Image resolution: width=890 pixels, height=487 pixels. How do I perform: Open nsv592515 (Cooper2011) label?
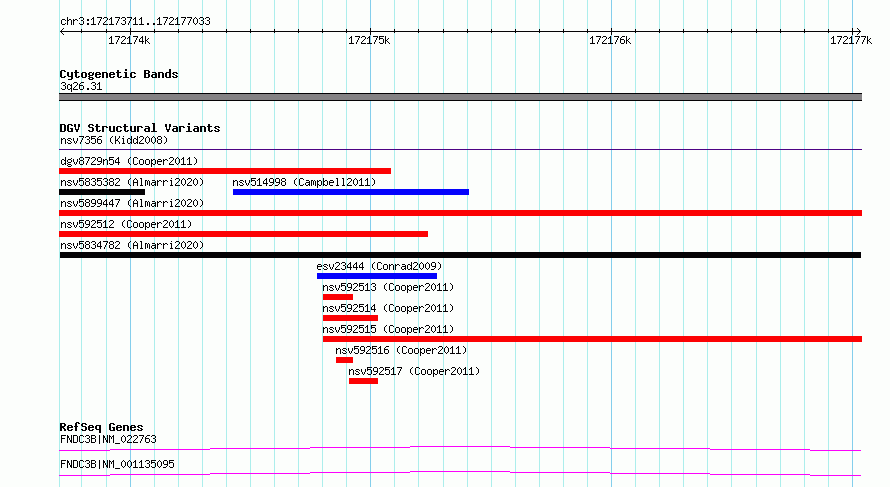click(388, 329)
